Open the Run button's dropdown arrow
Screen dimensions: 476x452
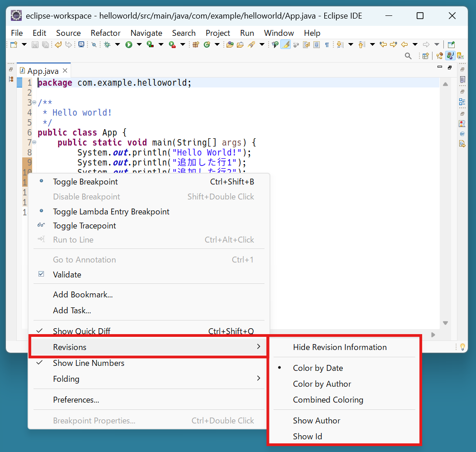(x=139, y=44)
